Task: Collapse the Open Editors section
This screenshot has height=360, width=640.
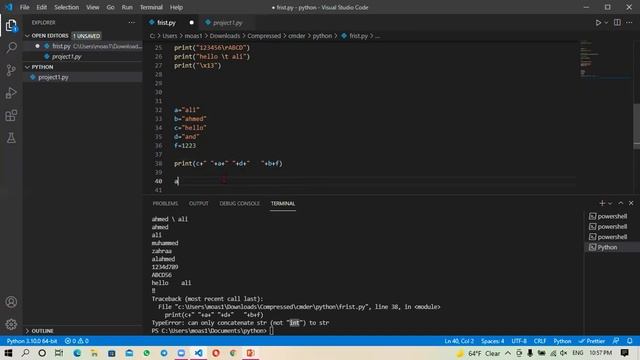Action: 27,36
